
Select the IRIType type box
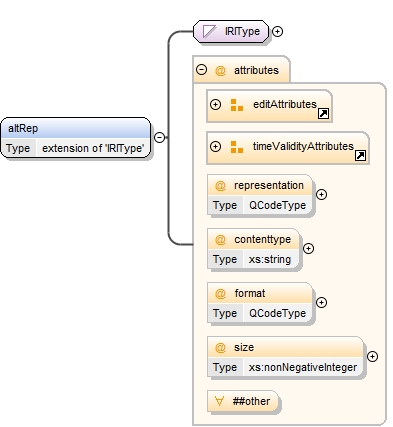[231, 32]
